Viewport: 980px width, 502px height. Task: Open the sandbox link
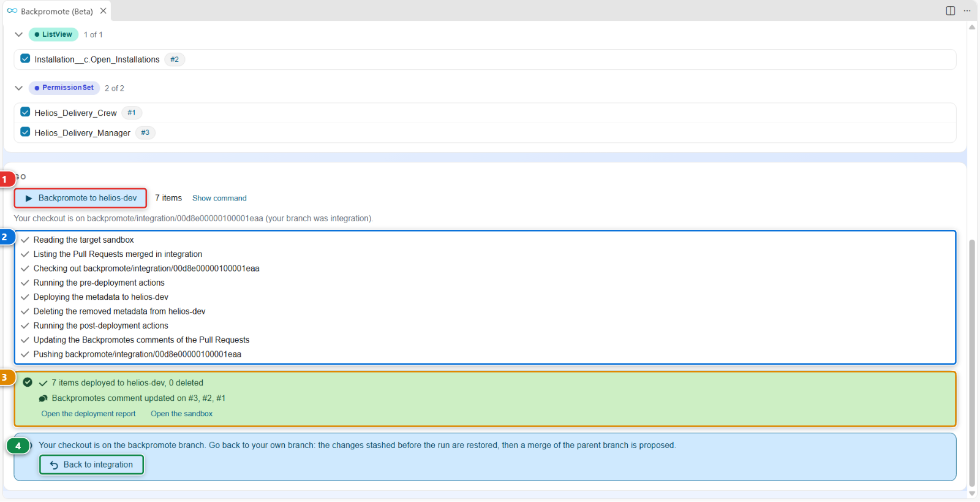coord(181,414)
